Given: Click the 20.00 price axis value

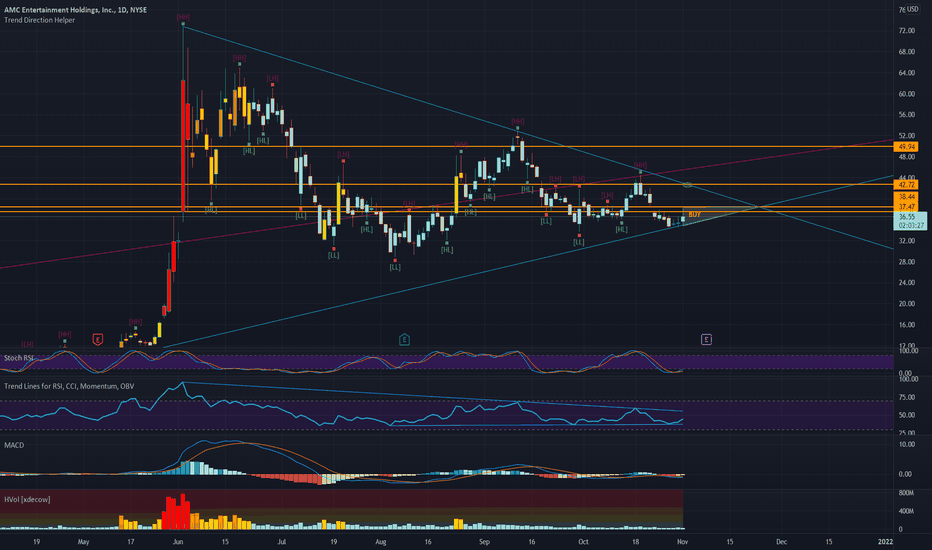Looking at the screenshot, I should pos(907,304).
